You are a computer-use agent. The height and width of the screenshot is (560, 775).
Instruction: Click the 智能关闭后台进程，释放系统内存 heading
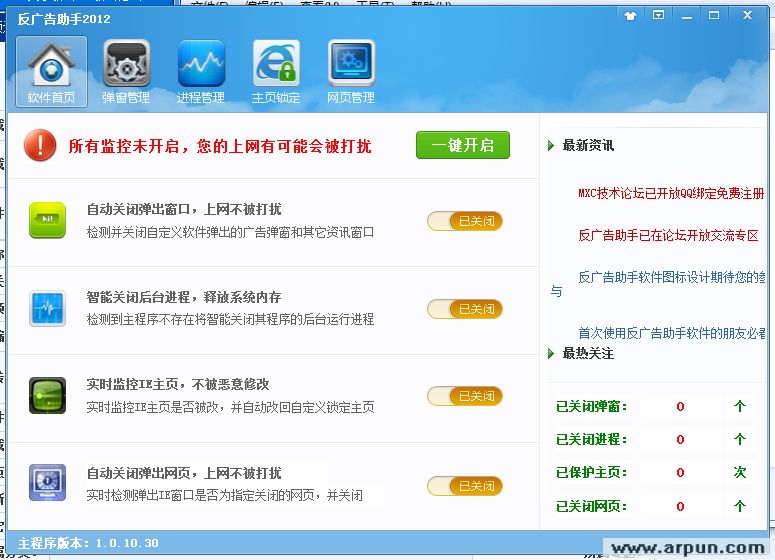click(x=184, y=297)
